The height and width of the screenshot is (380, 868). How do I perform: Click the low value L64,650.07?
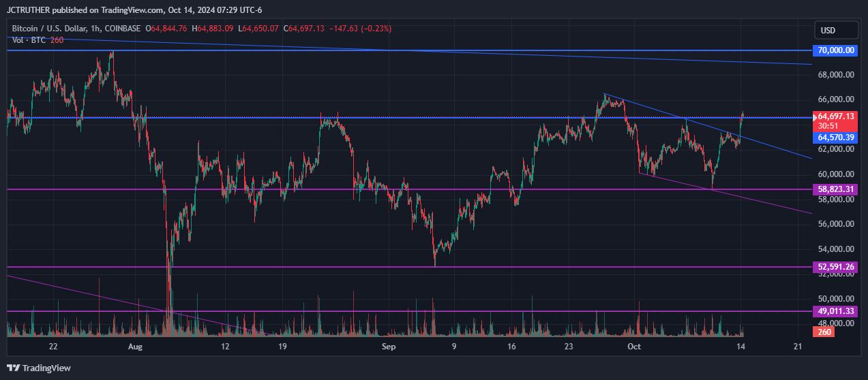click(x=258, y=28)
